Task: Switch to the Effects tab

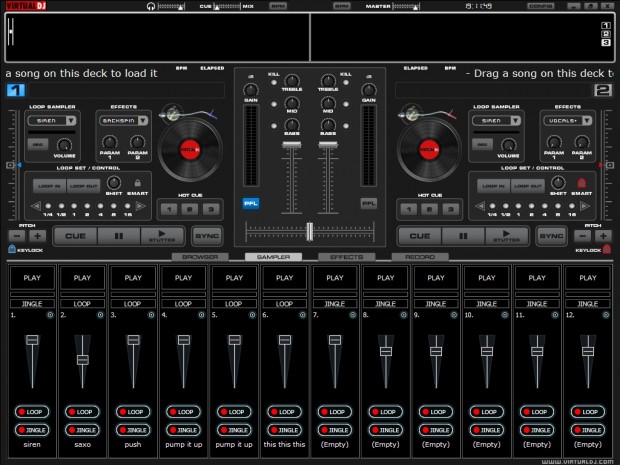Action: [x=346, y=257]
